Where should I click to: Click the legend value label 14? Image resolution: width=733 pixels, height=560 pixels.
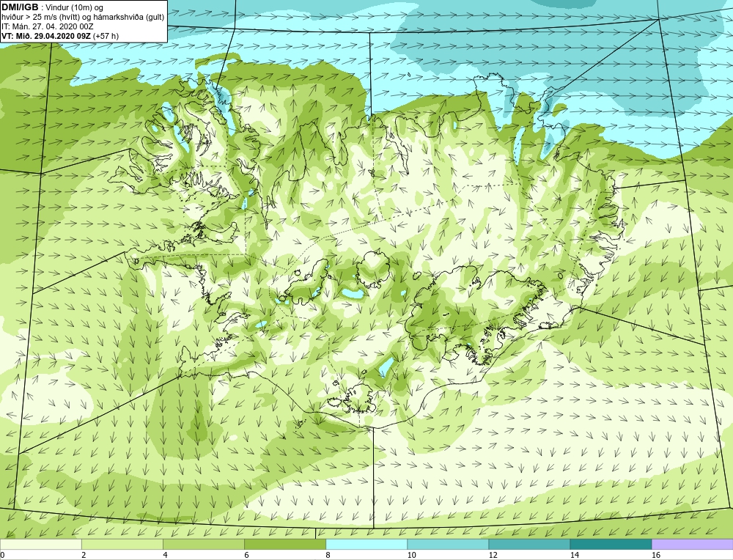pyautogui.click(x=574, y=555)
